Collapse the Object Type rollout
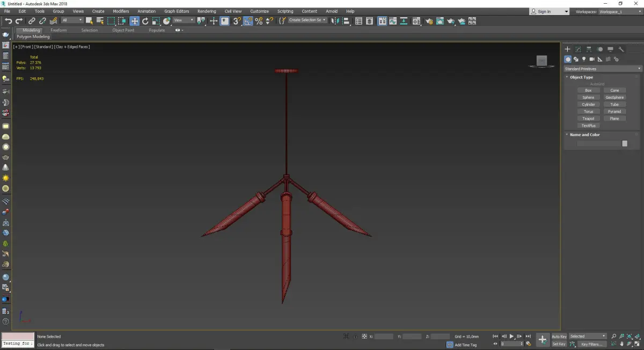 coord(581,77)
